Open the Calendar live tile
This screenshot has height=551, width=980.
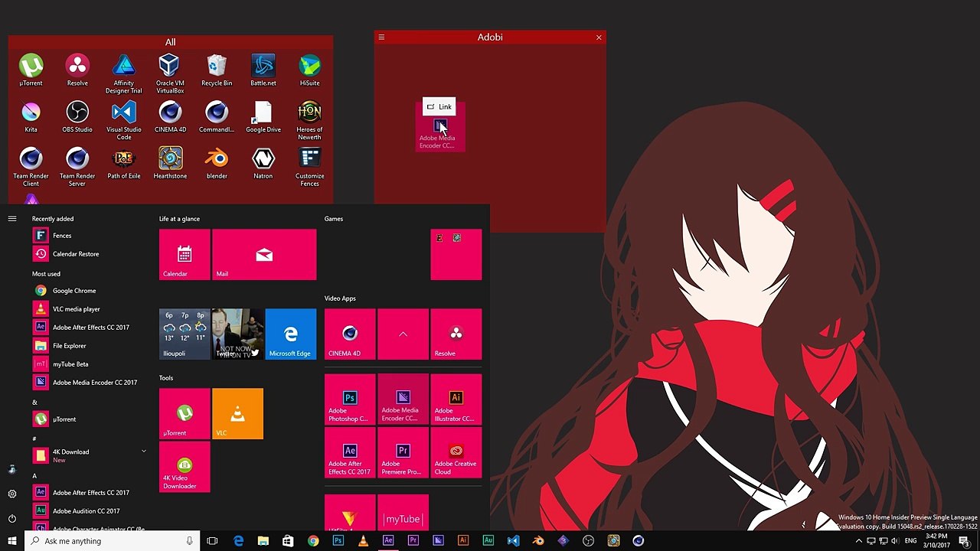tap(185, 254)
